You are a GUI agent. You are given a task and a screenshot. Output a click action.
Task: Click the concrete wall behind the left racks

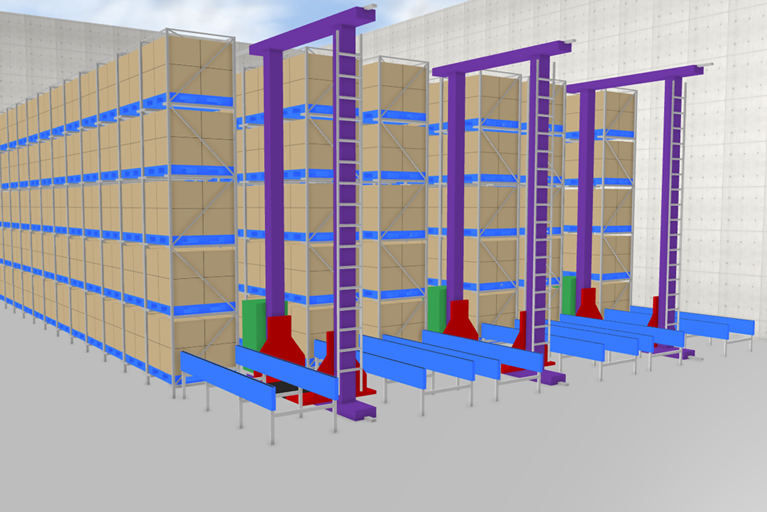[40, 60]
